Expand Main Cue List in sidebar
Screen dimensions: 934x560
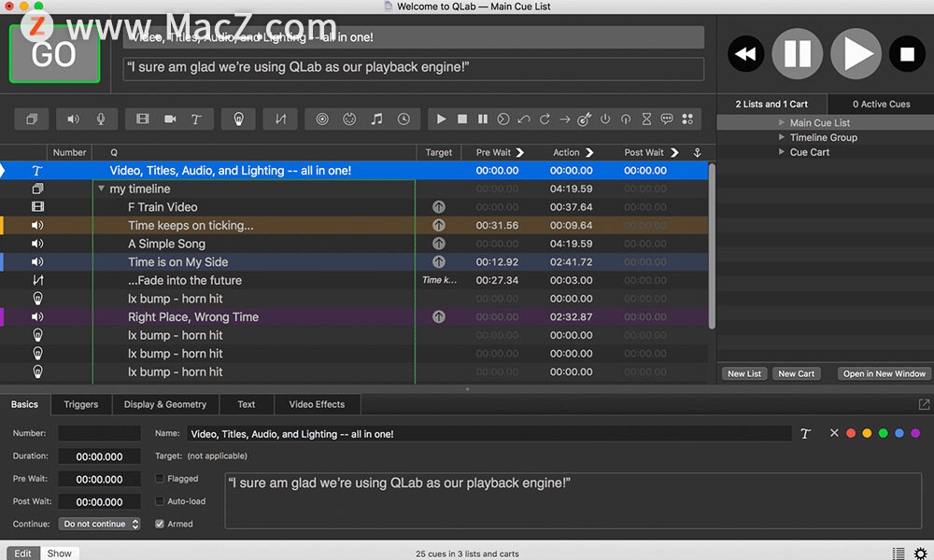click(782, 122)
